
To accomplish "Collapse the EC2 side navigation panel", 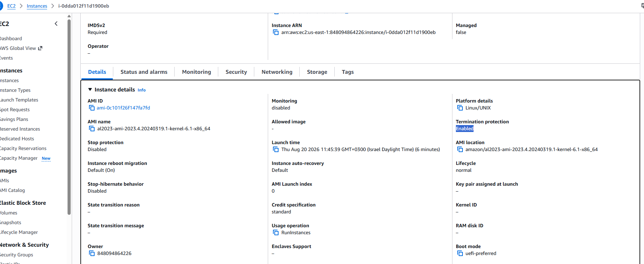I will click(56, 24).
